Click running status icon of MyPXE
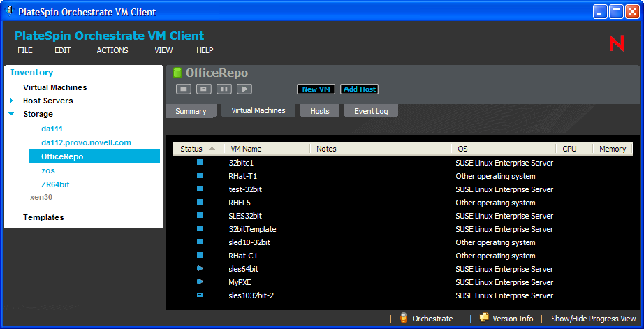 click(x=200, y=282)
